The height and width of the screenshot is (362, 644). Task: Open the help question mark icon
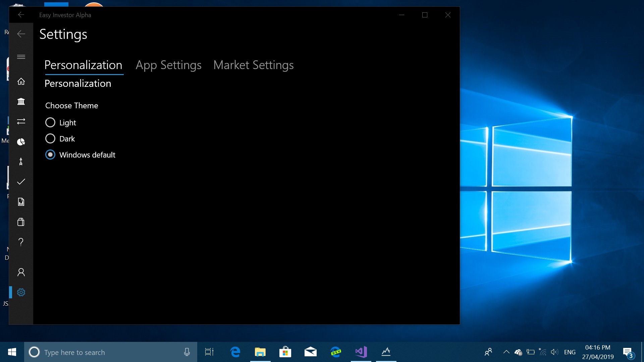click(21, 242)
